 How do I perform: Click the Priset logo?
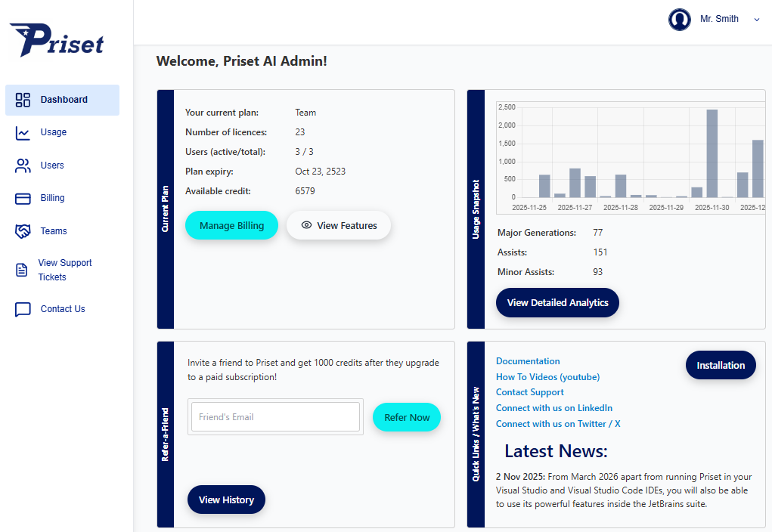pos(56,42)
